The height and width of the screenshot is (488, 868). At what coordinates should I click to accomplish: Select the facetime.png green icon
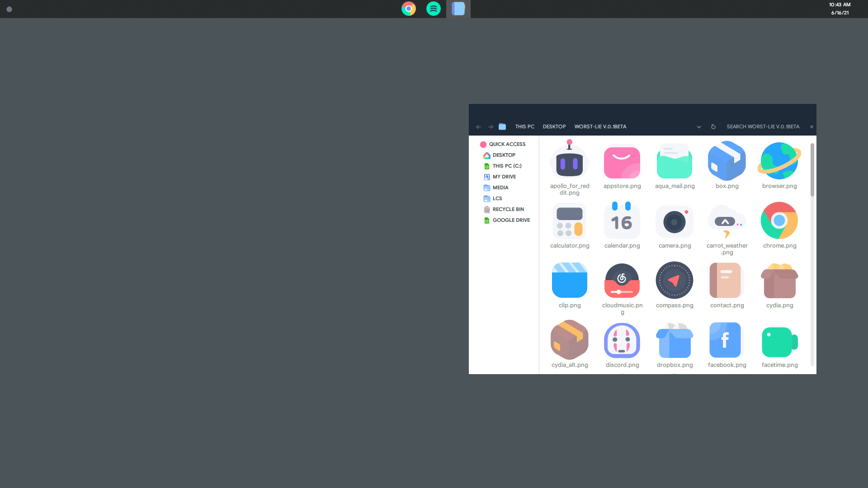coord(779,342)
